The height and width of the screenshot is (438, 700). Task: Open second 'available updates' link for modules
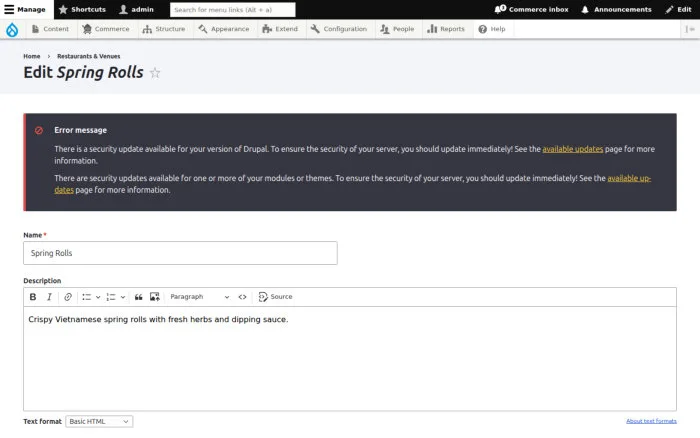click(629, 178)
